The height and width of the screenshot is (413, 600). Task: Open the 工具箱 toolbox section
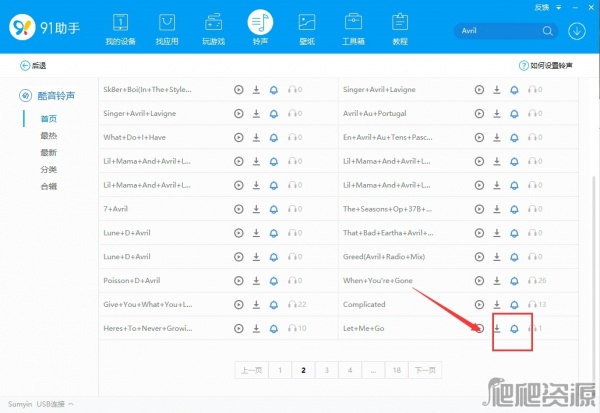pyautogui.click(x=353, y=29)
